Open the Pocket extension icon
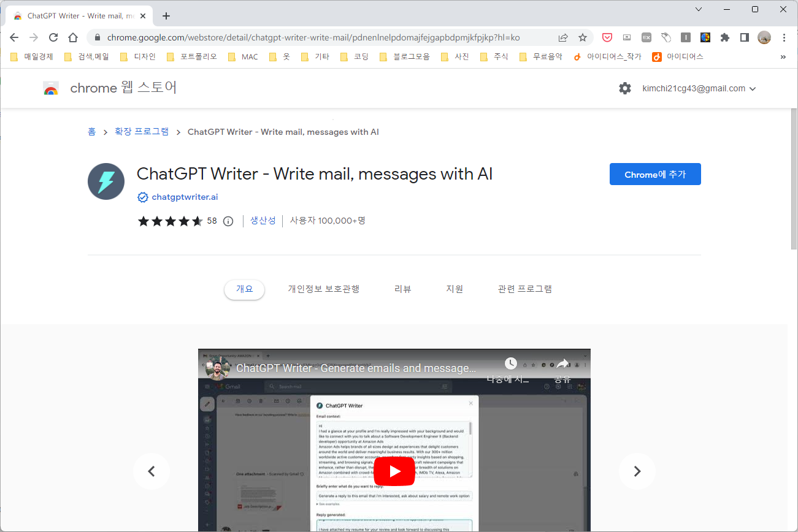This screenshot has height=532, width=798. [607, 37]
